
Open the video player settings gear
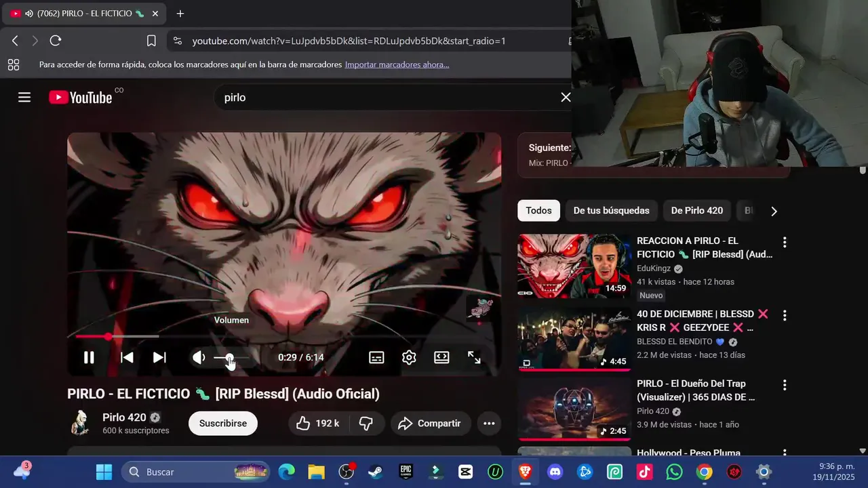coord(409,357)
